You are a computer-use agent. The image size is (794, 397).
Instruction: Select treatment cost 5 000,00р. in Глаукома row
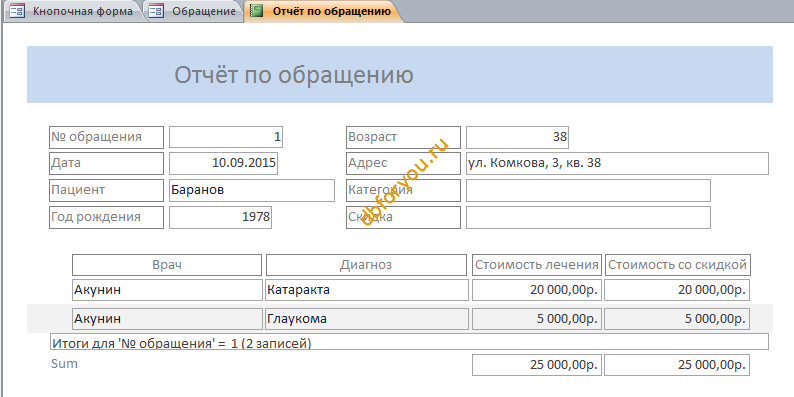pyautogui.click(x=537, y=319)
